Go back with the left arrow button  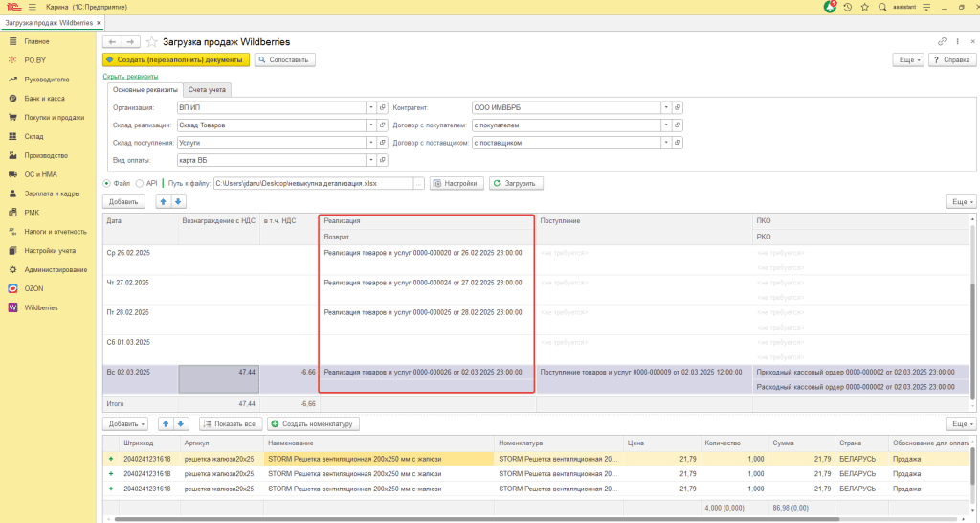coord(112,42)
